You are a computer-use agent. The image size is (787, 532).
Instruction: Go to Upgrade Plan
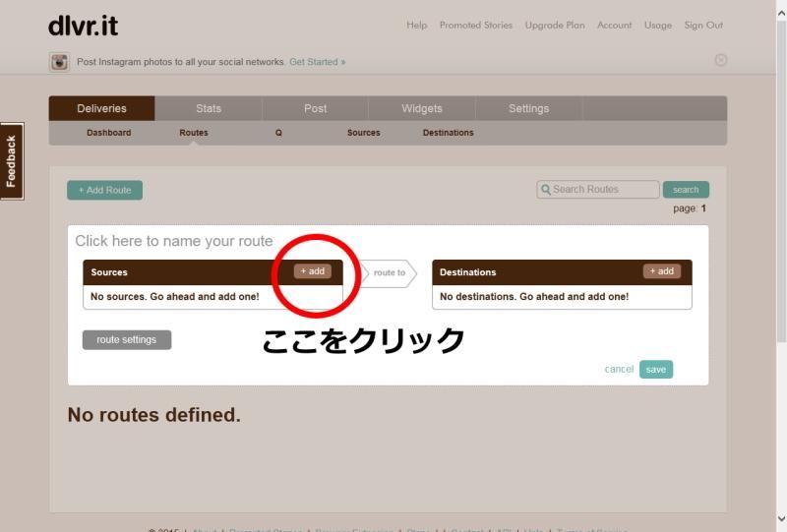555,26
